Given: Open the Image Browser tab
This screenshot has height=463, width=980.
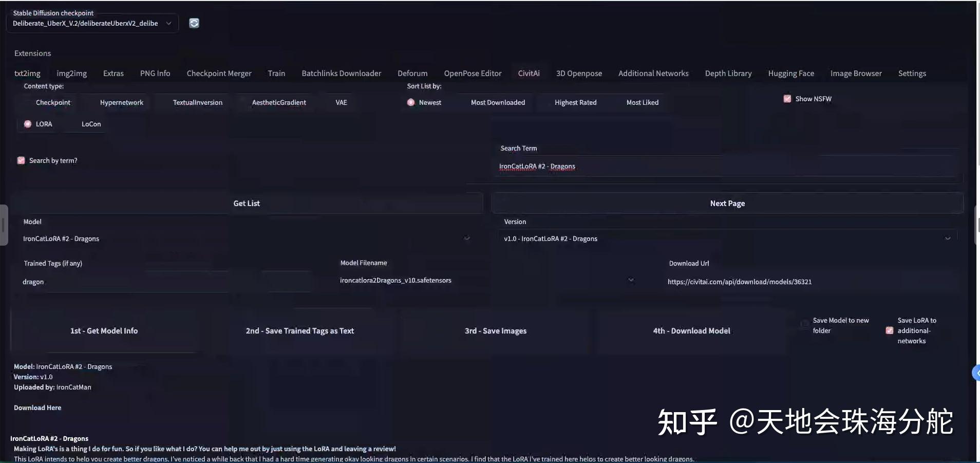Looking at the screenshot, I should pyautogui.click(x=855, y=73).
